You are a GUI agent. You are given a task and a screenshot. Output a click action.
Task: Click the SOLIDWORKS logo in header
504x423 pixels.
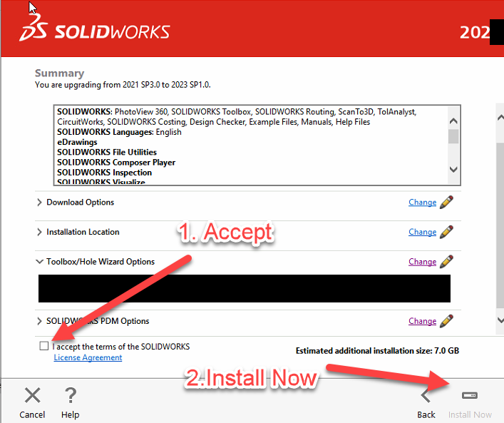(95, 29)
